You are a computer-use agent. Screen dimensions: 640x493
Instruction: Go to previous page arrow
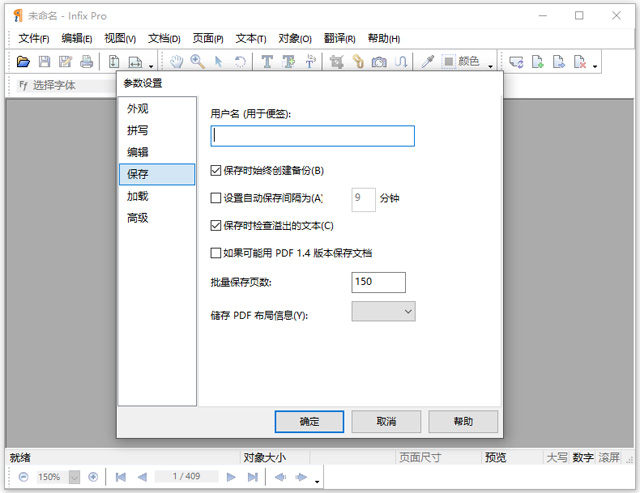click(142, 477)
